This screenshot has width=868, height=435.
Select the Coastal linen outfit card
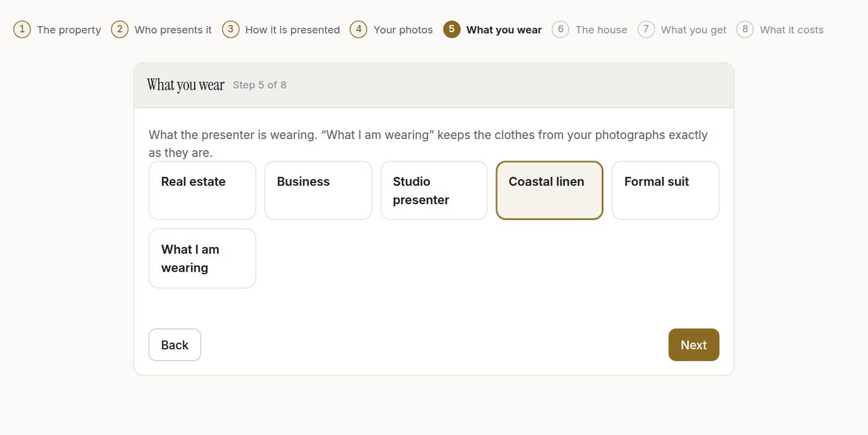click(x=549, y=191)
